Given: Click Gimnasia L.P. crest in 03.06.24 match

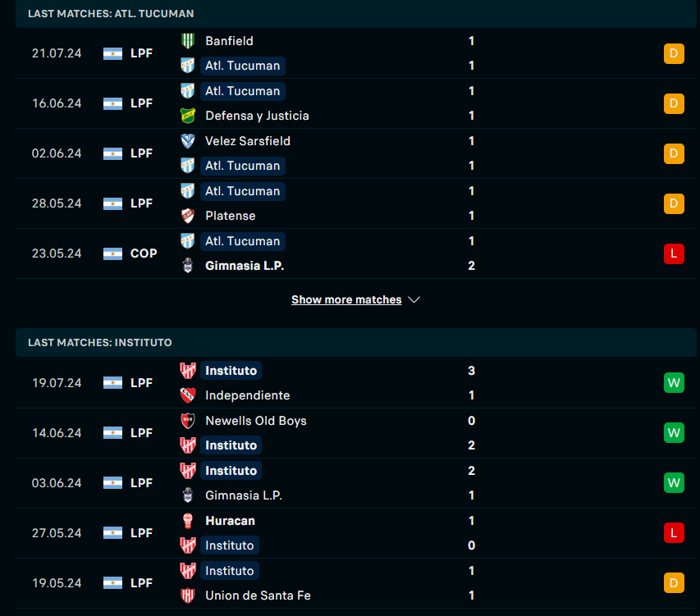Looking at the screenshot, I should point(187,495).
